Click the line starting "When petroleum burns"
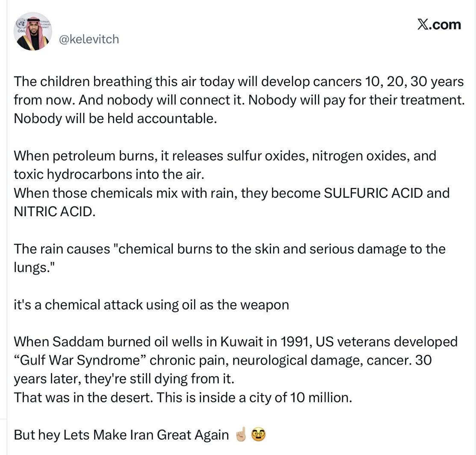 pos(225,156)
